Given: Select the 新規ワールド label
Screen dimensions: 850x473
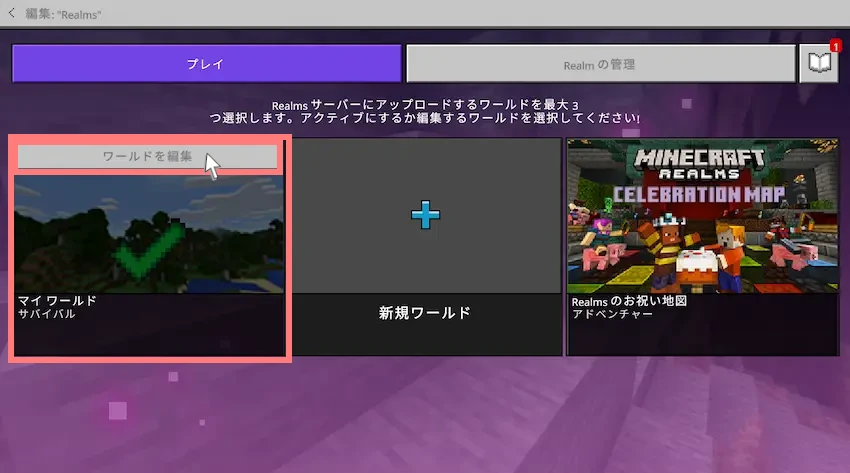Looking at the screenshot, I should tap(425, 313).
